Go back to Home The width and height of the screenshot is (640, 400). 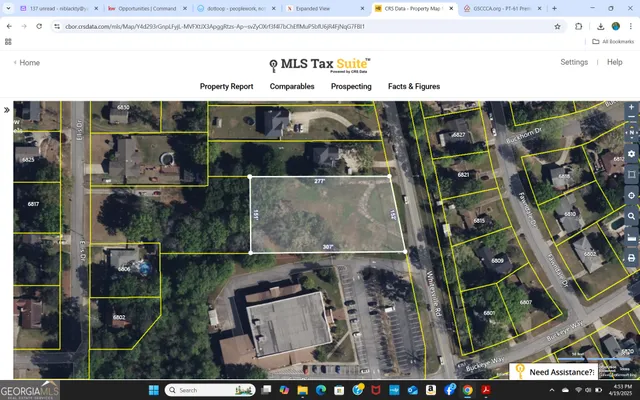pos(28,63)
